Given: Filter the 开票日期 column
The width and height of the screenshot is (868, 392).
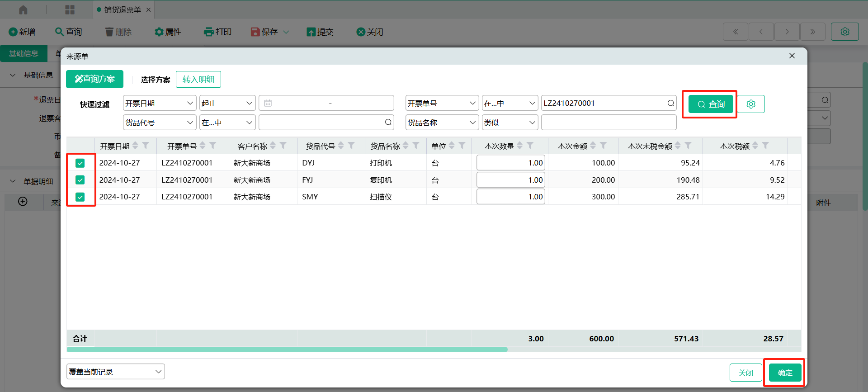Looking at the screenshot, I should pos(146,146).
